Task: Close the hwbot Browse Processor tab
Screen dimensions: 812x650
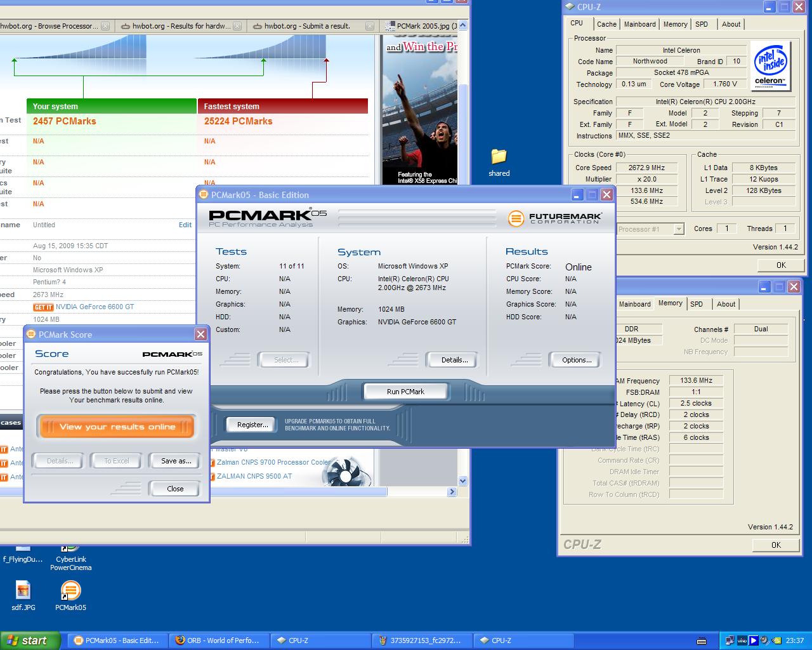Action: pyautogui.click(x=105, y=26)
